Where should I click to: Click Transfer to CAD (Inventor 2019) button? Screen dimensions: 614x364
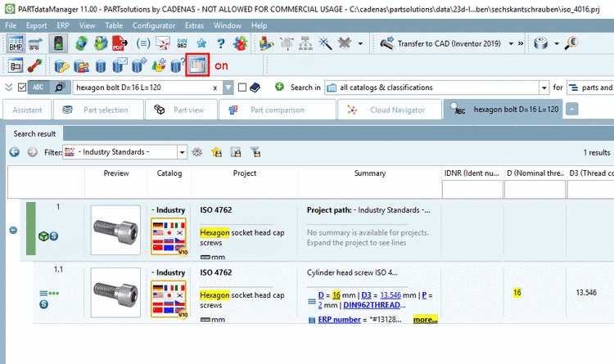442,43
